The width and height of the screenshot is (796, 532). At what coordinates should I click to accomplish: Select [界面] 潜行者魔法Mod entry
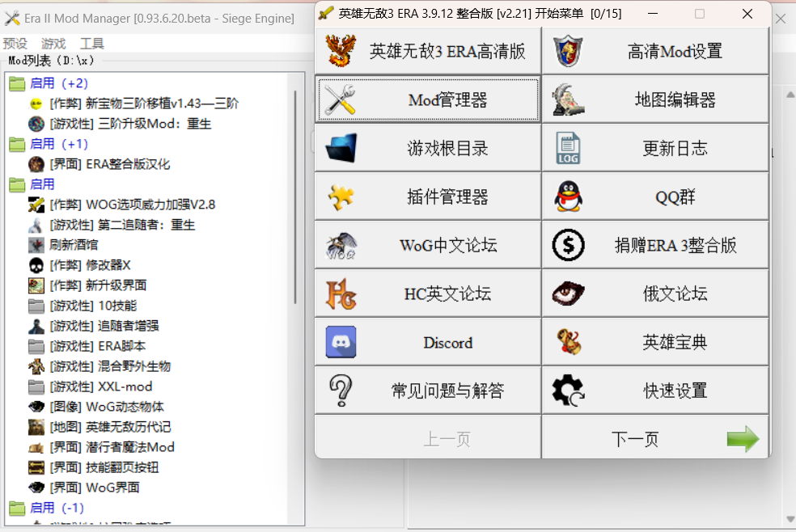(x=112, y=447)
